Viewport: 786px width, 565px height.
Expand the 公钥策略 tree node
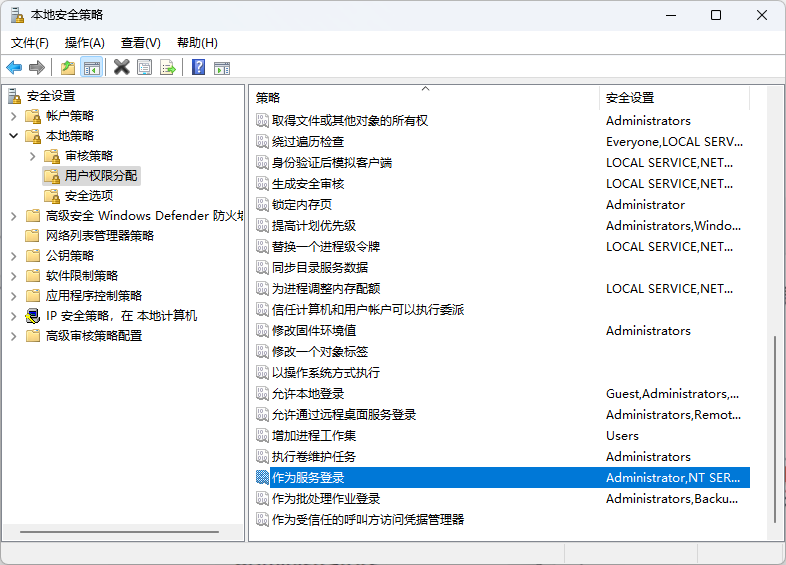point(14,256)
